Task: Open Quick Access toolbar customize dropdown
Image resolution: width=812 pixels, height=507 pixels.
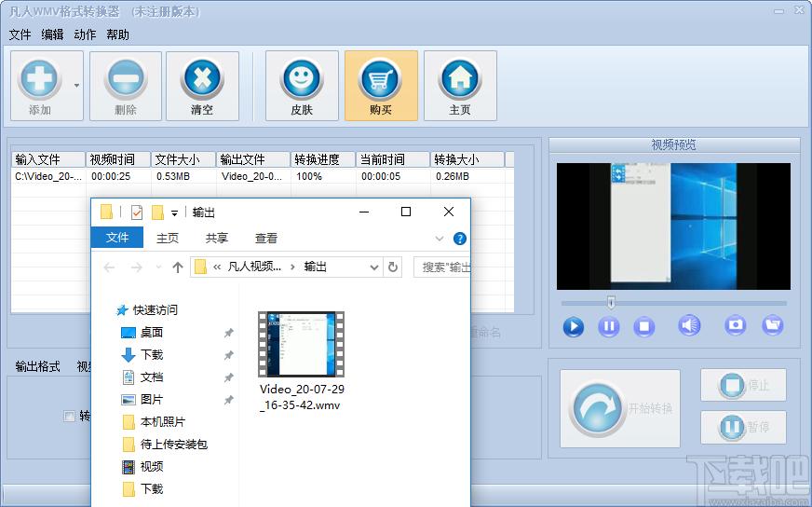Action: click(x=174, y=213)
